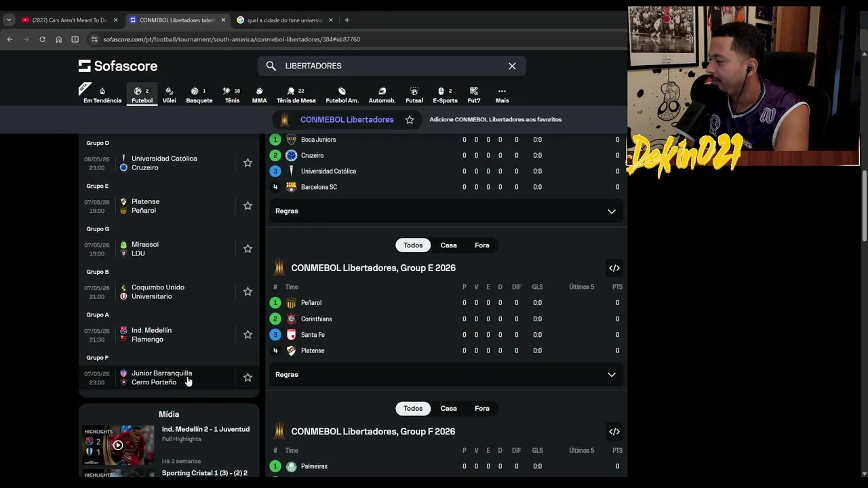Open Peñarol in Group E table
Screen dimensions: 868x488
coord(446,303)
